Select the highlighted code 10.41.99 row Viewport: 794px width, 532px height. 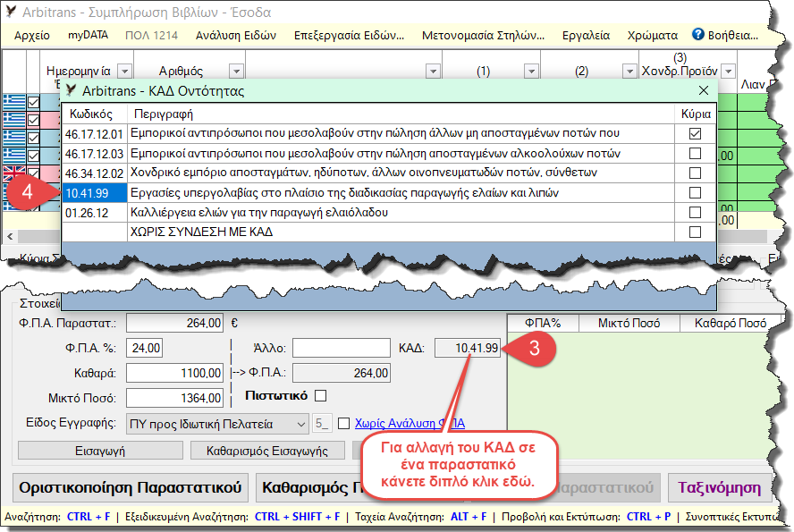94,193
